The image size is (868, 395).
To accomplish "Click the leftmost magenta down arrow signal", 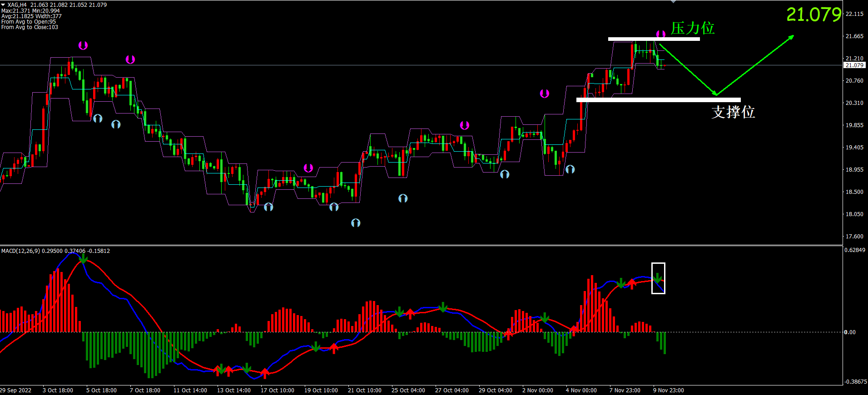I will point(83,45).
